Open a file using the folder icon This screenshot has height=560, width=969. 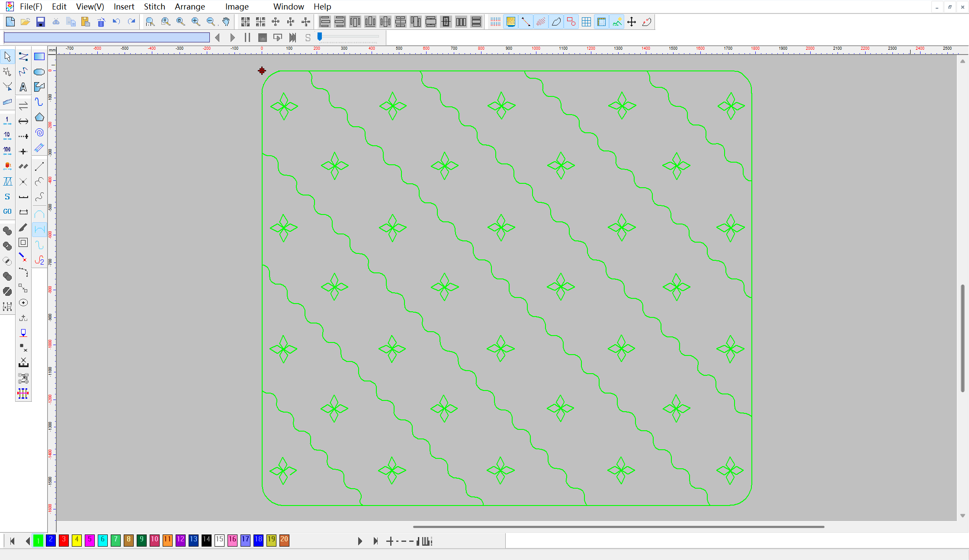click(x=26, y=22)
